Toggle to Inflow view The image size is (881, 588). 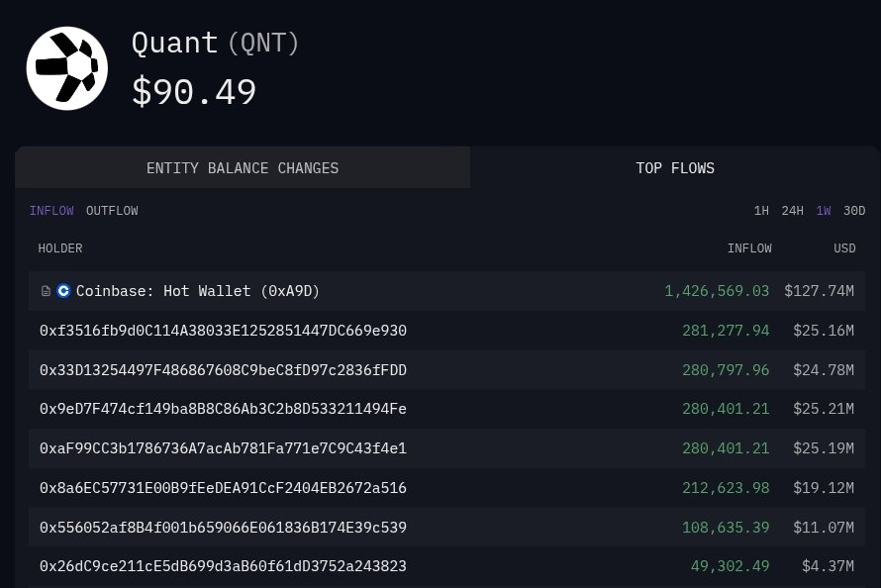51,211
